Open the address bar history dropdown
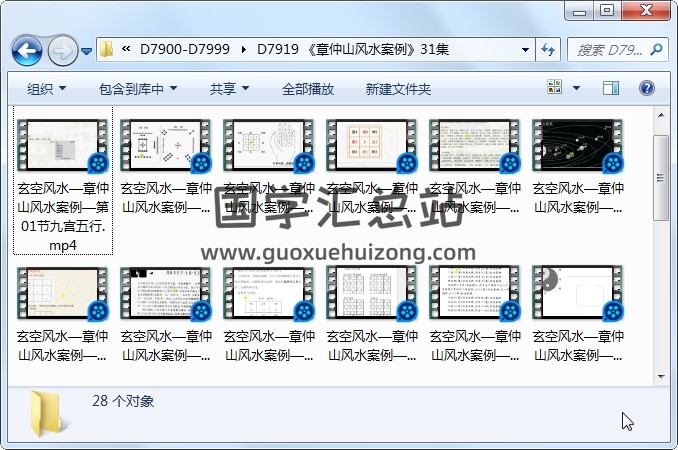The height and width of the screenshot is (450, 678). [526, 49]
